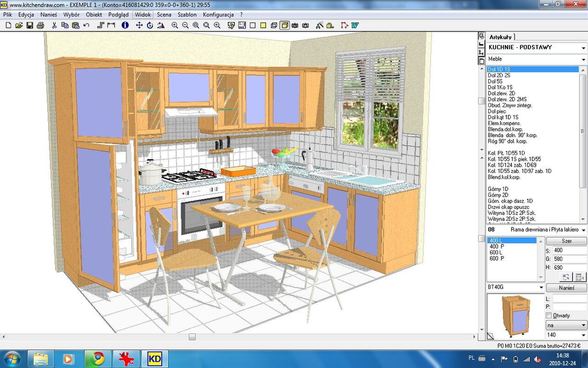
Task: Open the blue W toolbar icon
Action: [x=355, y=25]
